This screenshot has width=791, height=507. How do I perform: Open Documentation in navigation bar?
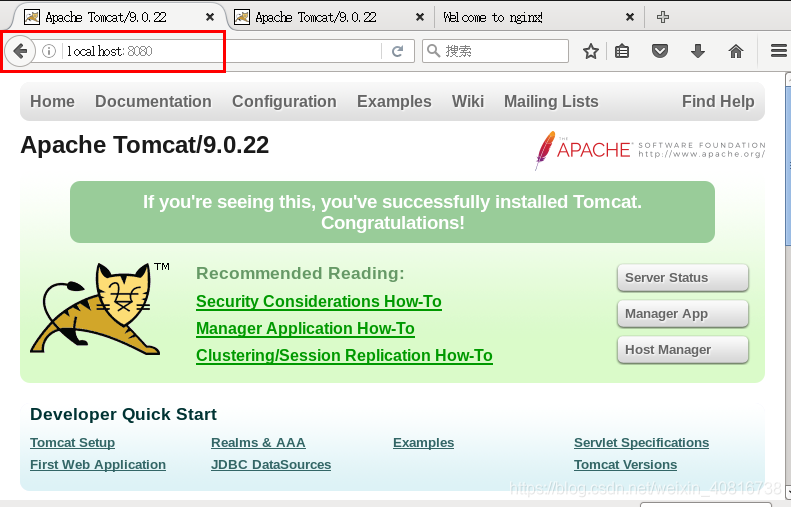[x=153, y=101]
